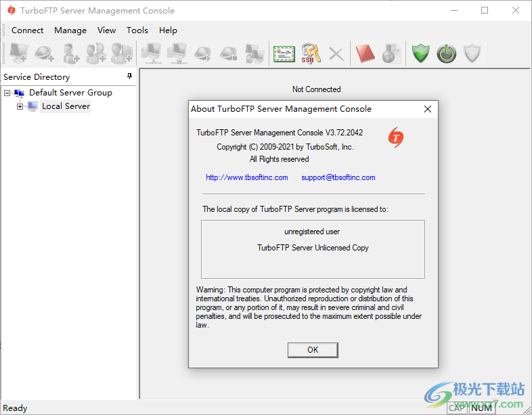Viewport: 532px width, 415px height.
Task: Click the version text V3.72.2042
Action: [x=344, y=133]
